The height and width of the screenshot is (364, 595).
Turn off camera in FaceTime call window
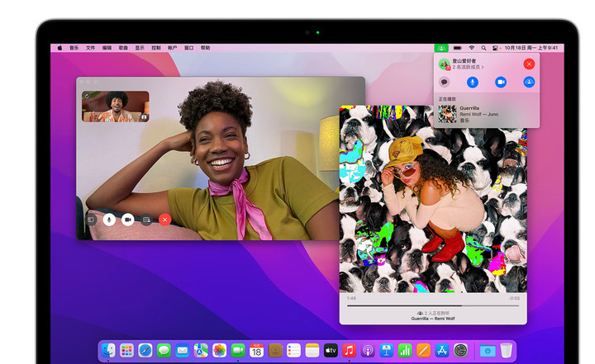coord(128,220)
